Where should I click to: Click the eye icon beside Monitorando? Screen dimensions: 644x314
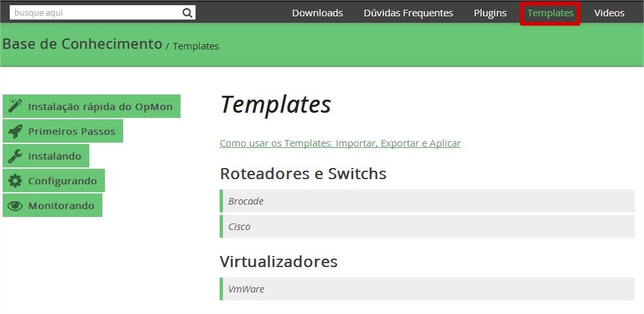point(15,206)
